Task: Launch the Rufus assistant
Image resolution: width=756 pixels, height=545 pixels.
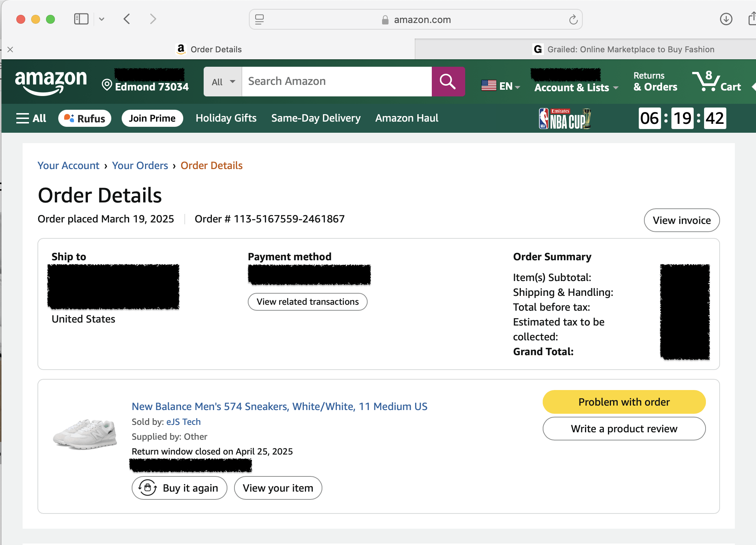Action: coord(85,118)
